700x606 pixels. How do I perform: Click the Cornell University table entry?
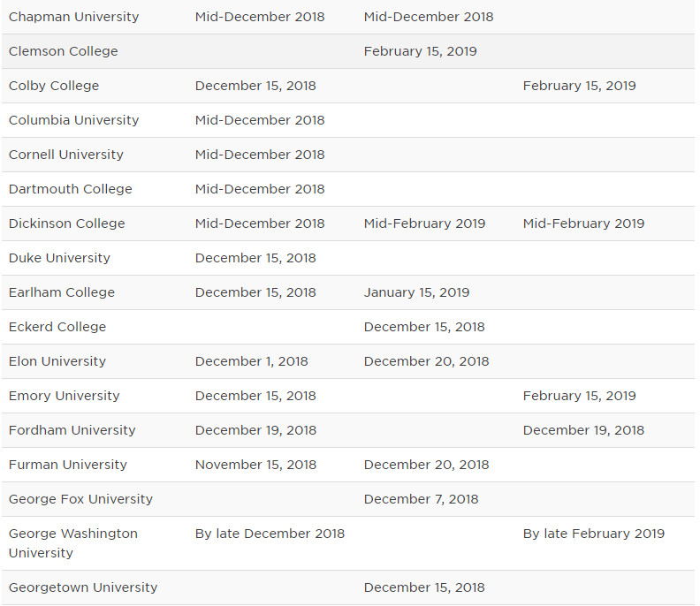click(x=66, y=155)
